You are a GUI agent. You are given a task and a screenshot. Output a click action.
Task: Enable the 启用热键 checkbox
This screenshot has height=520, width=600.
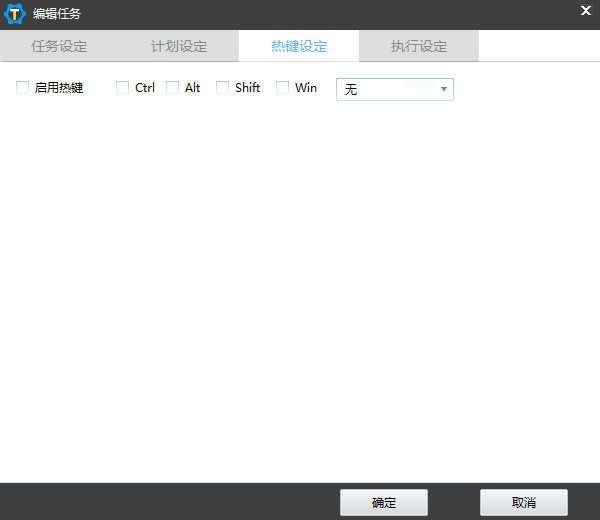point(23,88)
